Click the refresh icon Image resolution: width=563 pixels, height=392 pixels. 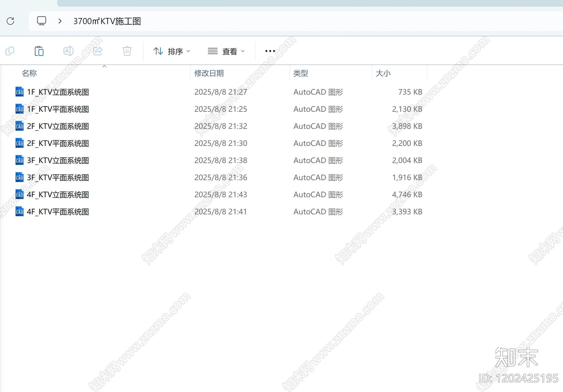click(x=11, y=21)
